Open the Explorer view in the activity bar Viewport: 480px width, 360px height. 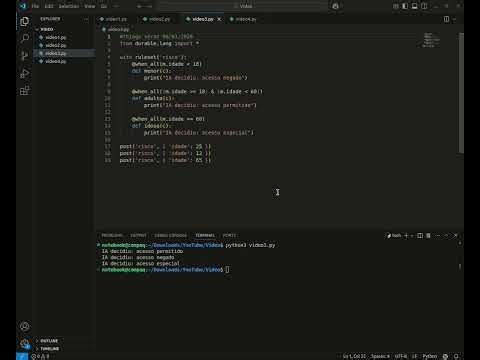[x=24, y=22]
